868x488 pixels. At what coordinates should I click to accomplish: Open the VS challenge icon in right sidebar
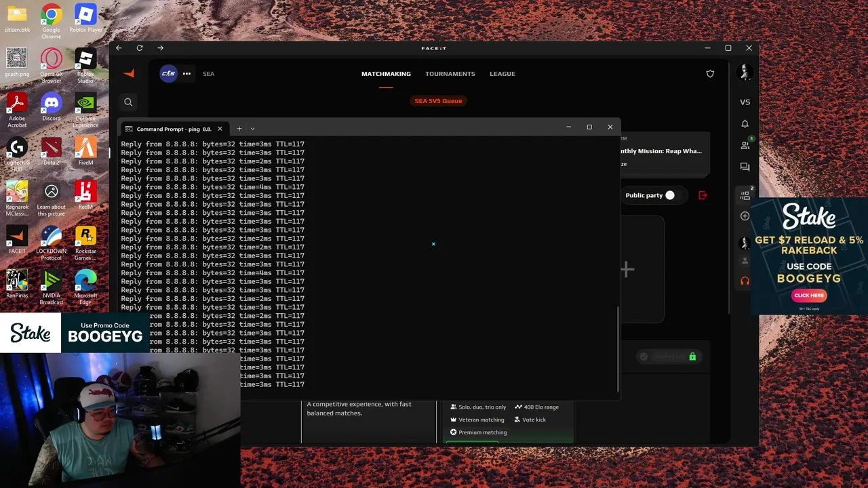coord(745,102)
